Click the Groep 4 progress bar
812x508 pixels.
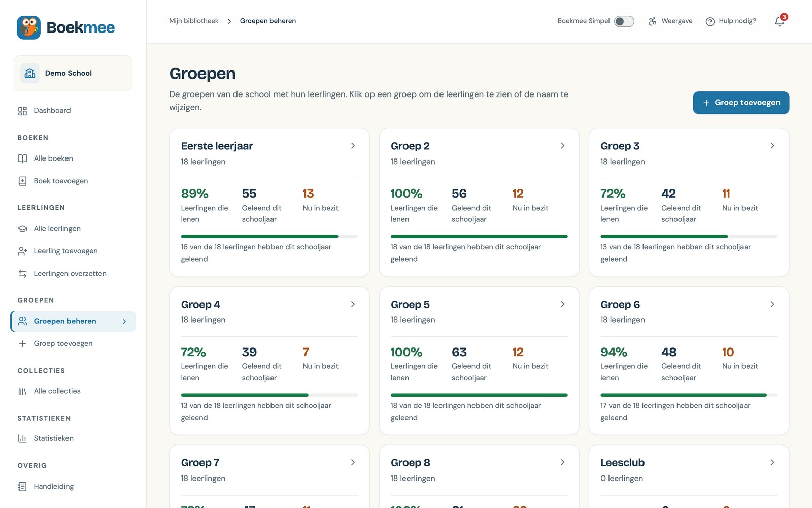(269, 395)
